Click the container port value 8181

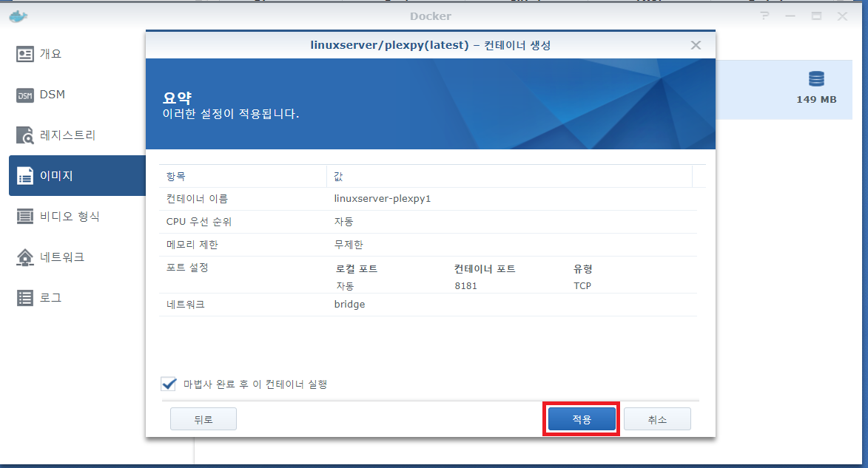465,286
